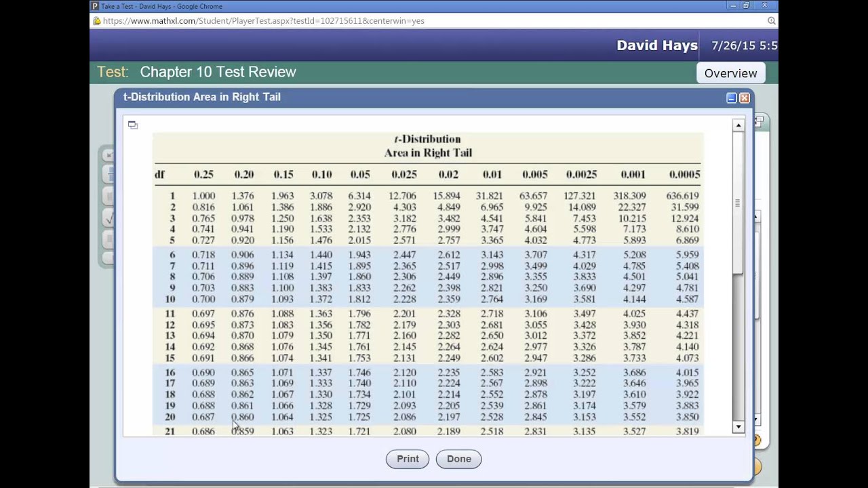Click the 'David Hays' user name
Screen dimensions: 868x488
coord(657,45)
